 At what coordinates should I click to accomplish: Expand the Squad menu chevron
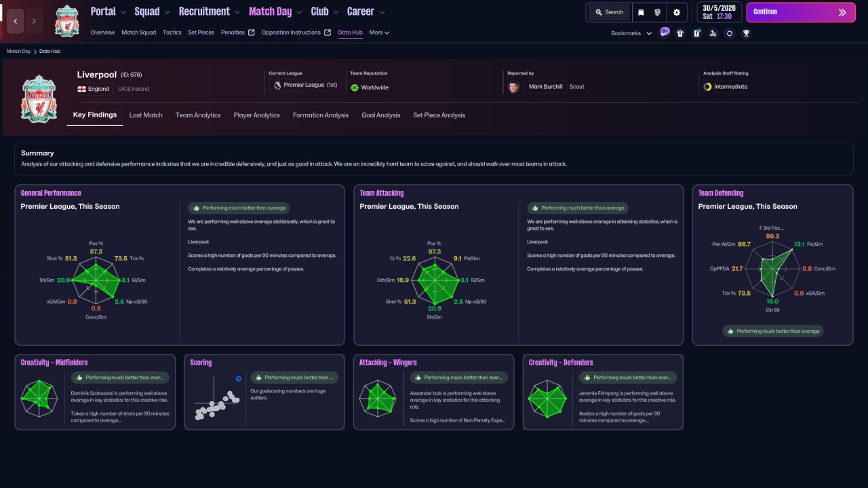tap(167, 12)
